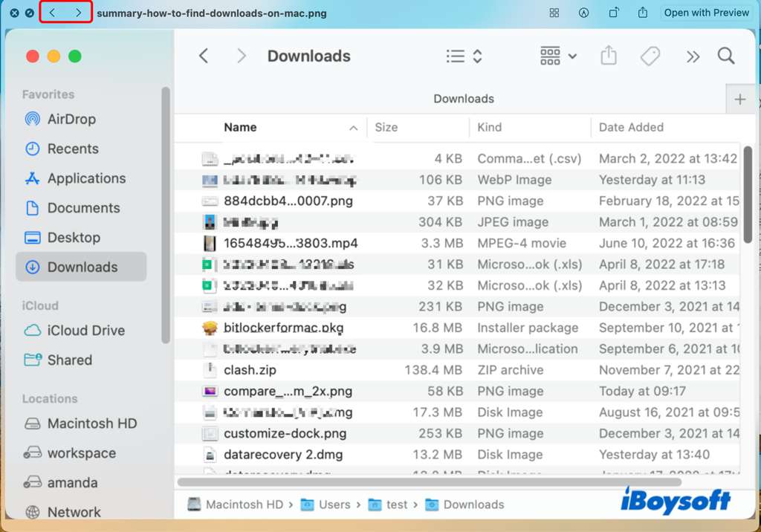Select the clash.zip file row

coord(250,370)
